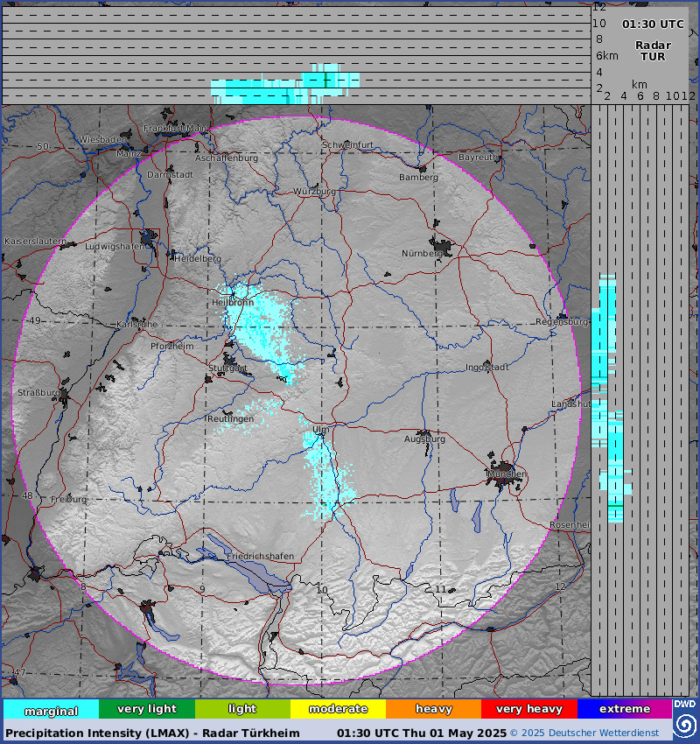Click the longitude 9 grid label
Image resolution: width=700 pixels, height=744 pixels.
[202, 589]
